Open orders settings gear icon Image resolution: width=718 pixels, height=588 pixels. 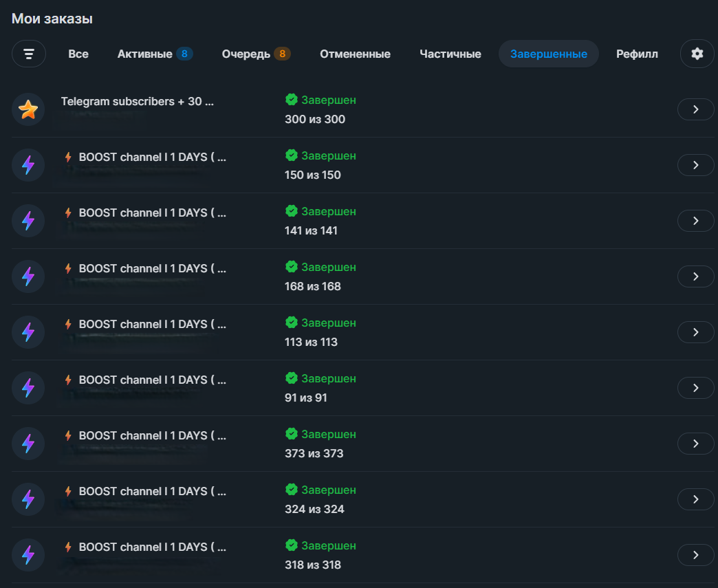coord(697,54)
